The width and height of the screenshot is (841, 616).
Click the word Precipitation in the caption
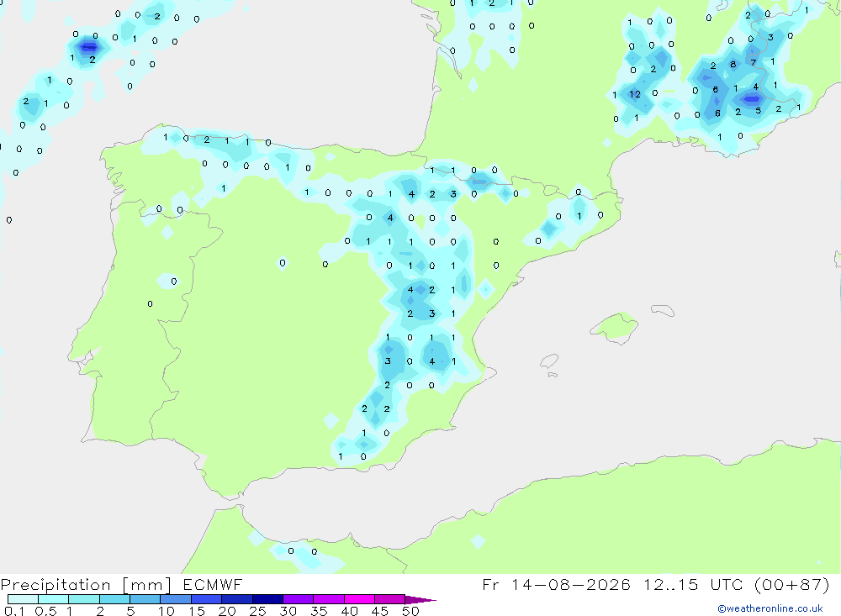[56, 584]
